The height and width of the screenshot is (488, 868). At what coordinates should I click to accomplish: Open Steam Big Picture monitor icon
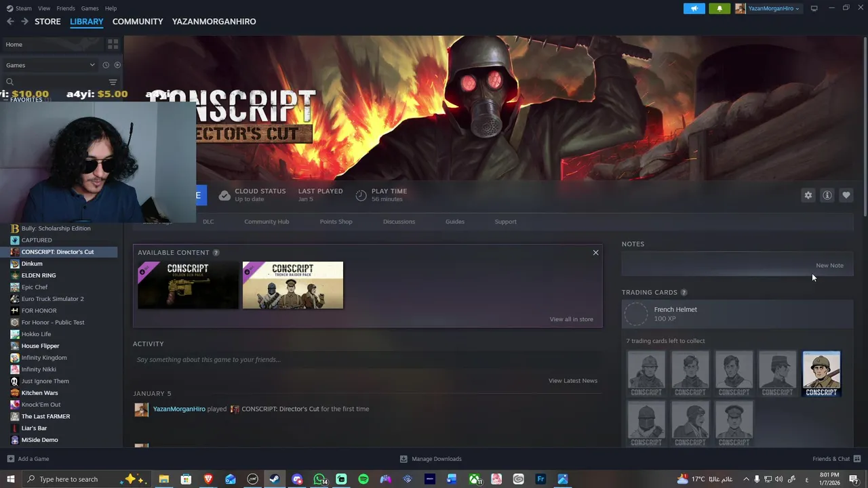[814, 8]
